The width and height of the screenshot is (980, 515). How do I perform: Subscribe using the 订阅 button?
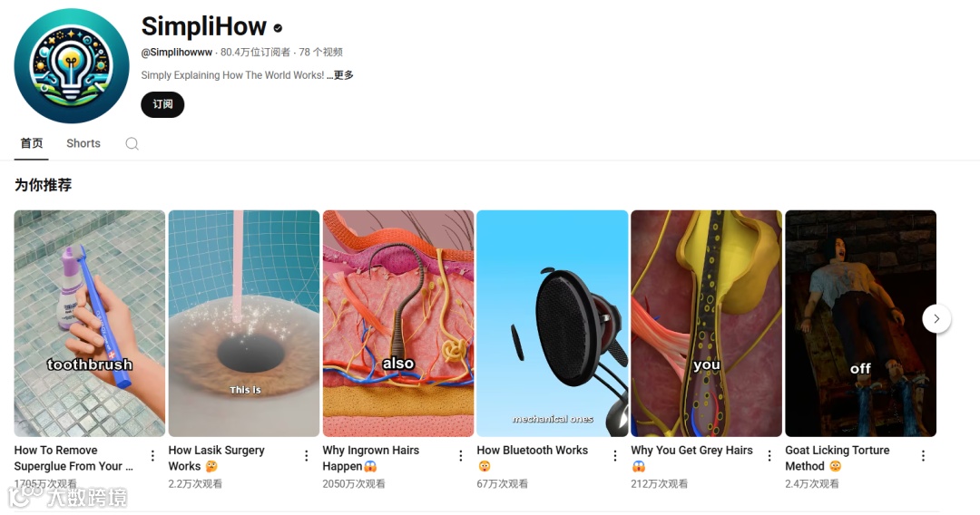162,104
